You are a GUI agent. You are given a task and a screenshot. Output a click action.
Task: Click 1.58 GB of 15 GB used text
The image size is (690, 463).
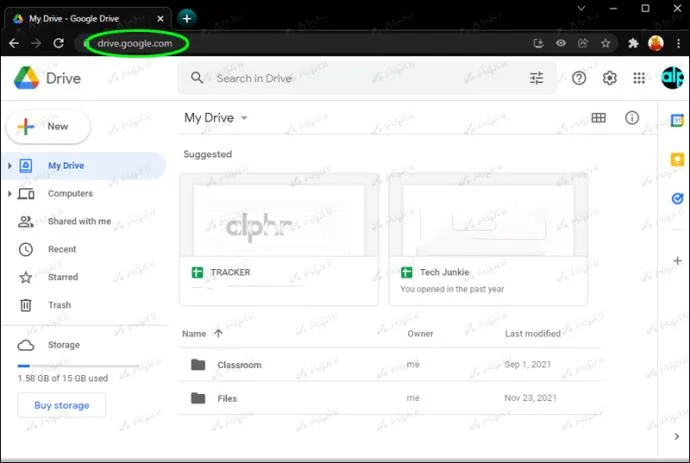coord(62,378)
